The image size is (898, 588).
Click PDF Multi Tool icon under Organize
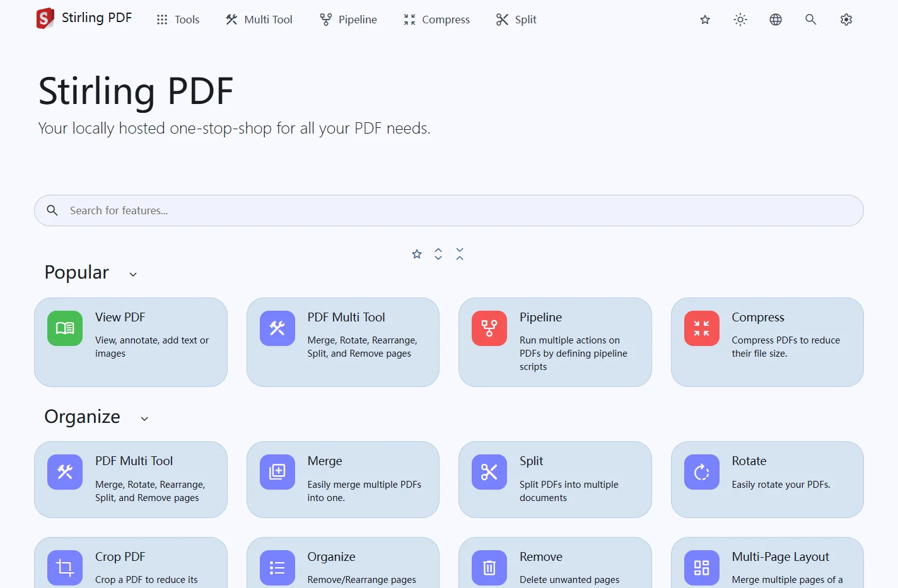(65, 472)
